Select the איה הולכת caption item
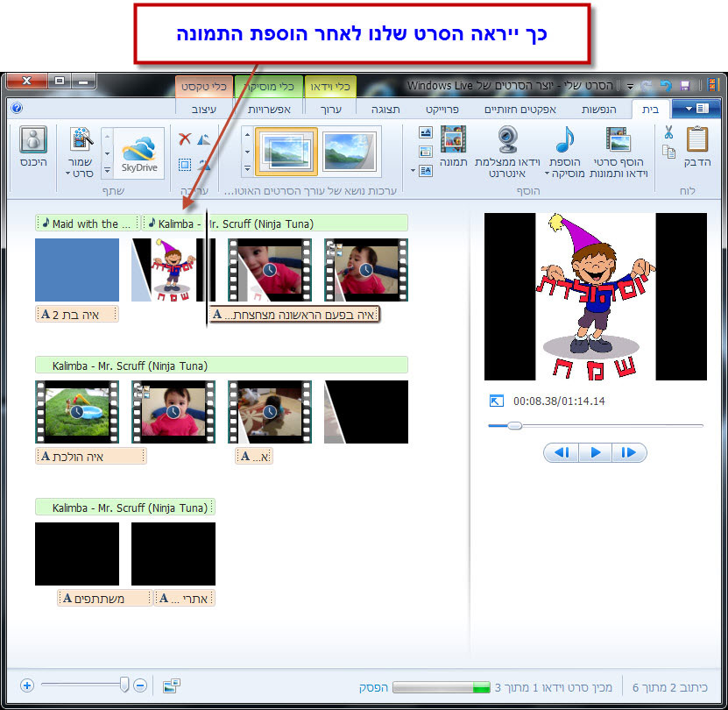Image resolution: width=728 pixels, height=710 pixels. tap(91, 457)
